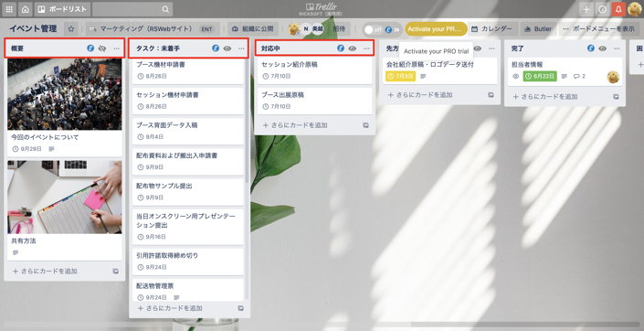The image size is (644, 331).
Task: Click the ENT badge
Action: (206, 29)
